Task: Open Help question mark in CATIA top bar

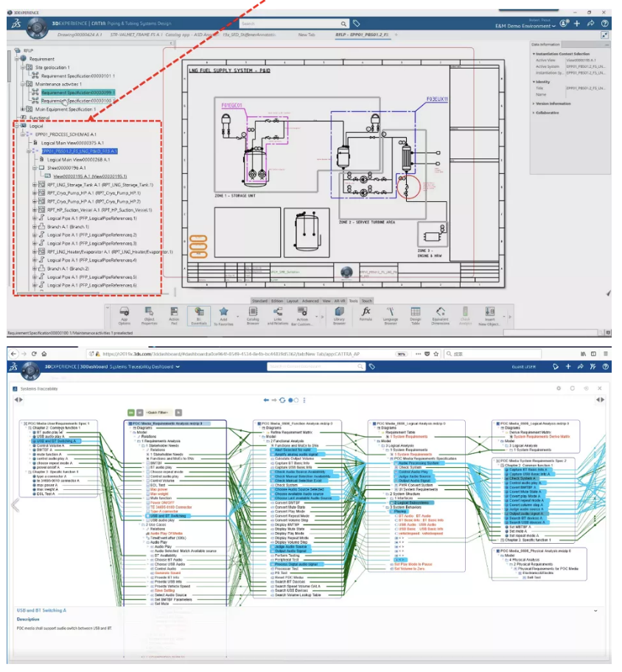Action: (x=604, y=24)
